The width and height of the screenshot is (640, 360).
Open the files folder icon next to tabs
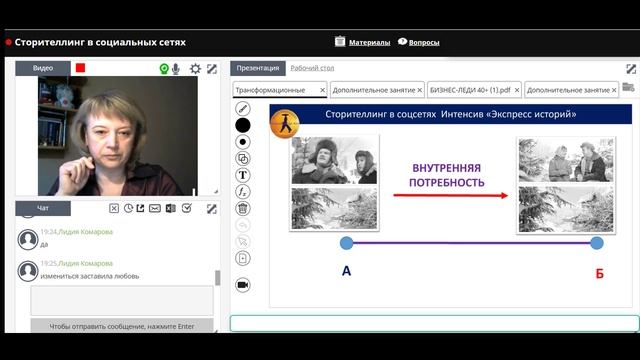click(628, 87)
